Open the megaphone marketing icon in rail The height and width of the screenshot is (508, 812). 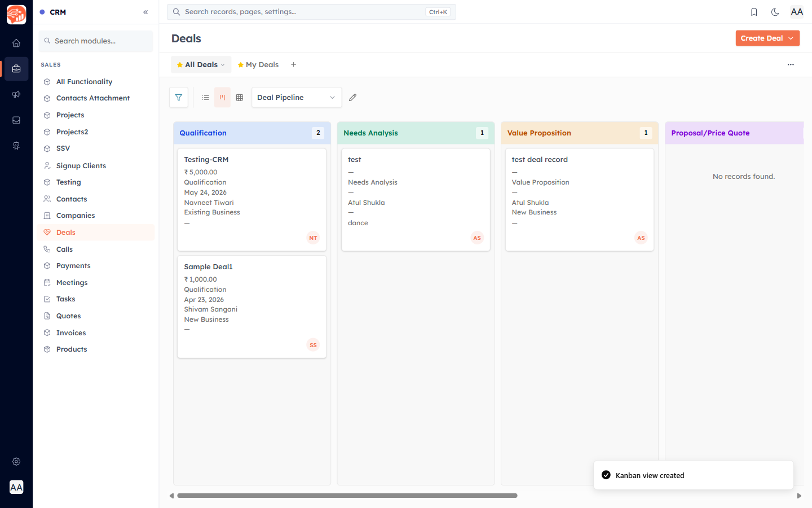pos(16,94)
